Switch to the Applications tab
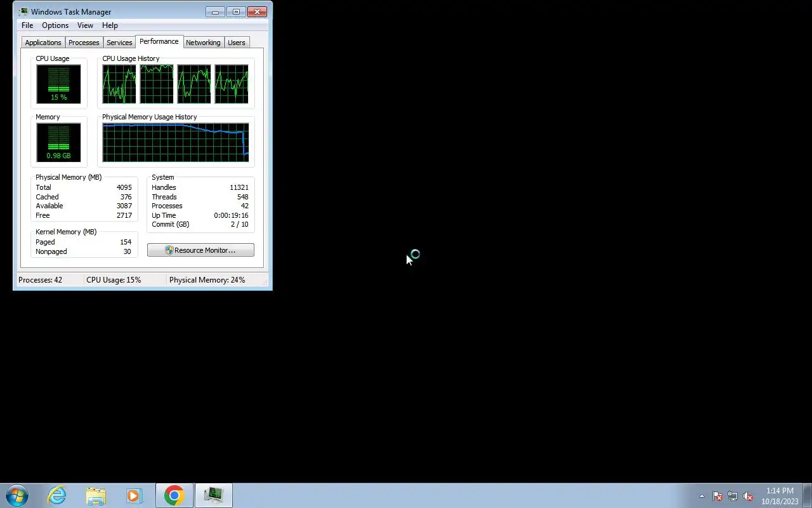This screenshot has width=812, height=508. coord(43,43)
